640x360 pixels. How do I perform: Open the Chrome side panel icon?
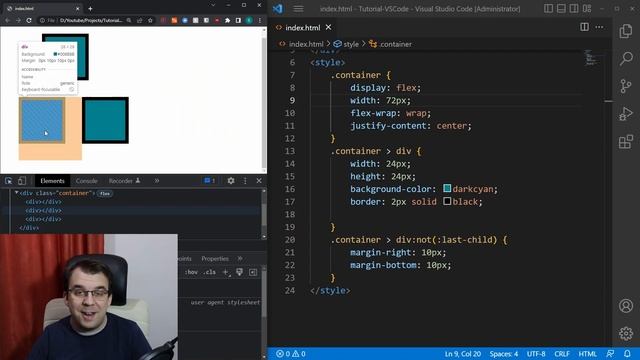click(238, 20)
